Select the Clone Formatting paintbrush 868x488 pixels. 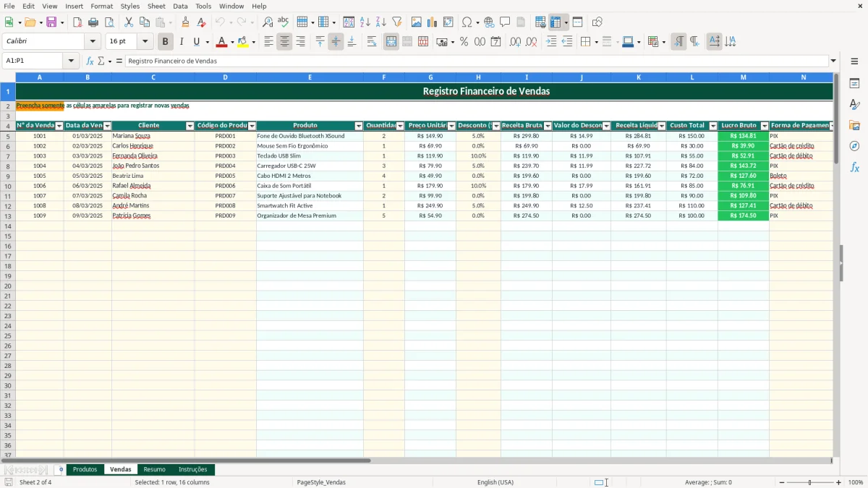point(185,22)
